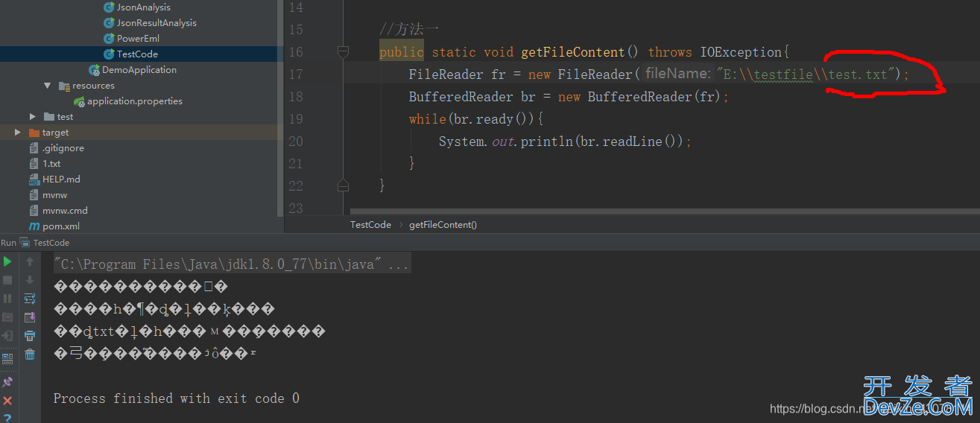Expand the target folder arrow
This screenshot has width=980, height=423.
(x=18, y=133)
